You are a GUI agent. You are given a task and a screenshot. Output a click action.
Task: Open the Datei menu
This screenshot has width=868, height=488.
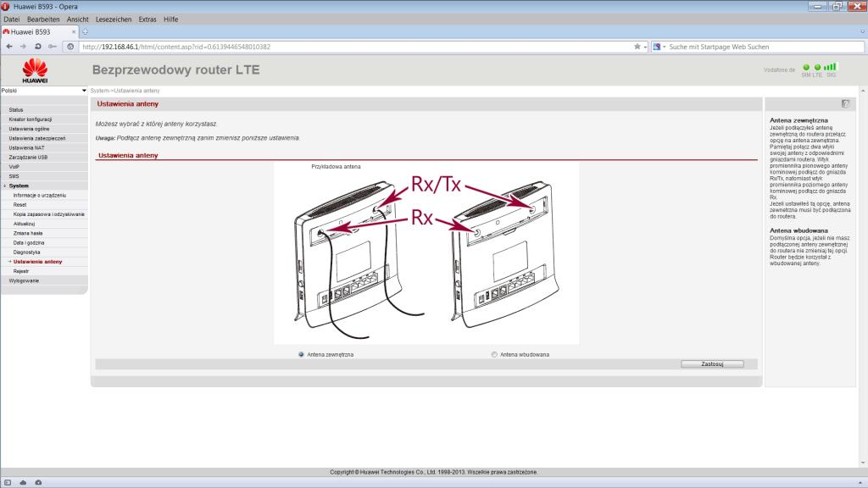click(12, 19)
